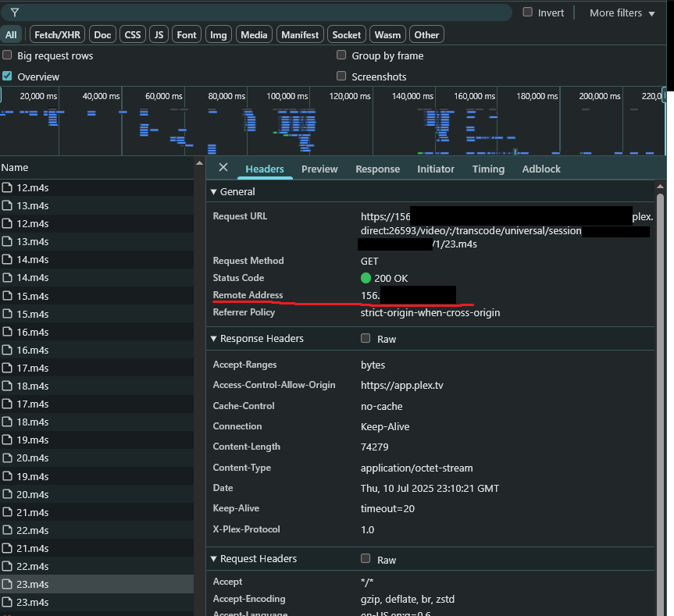Screen dimensions: 674x616
Task: Filter requests by Fetch/XHR
Action: (x=57, y=35)
